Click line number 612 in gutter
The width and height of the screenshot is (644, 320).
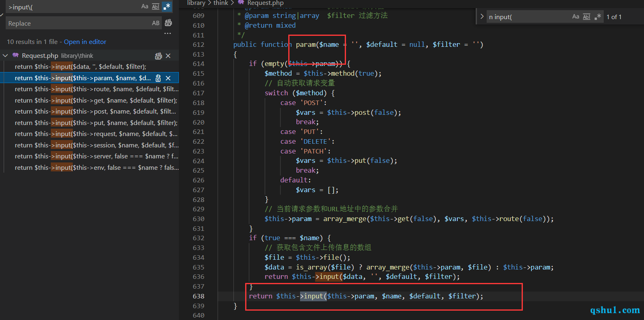pyautogui.click(x=198, y=44)
